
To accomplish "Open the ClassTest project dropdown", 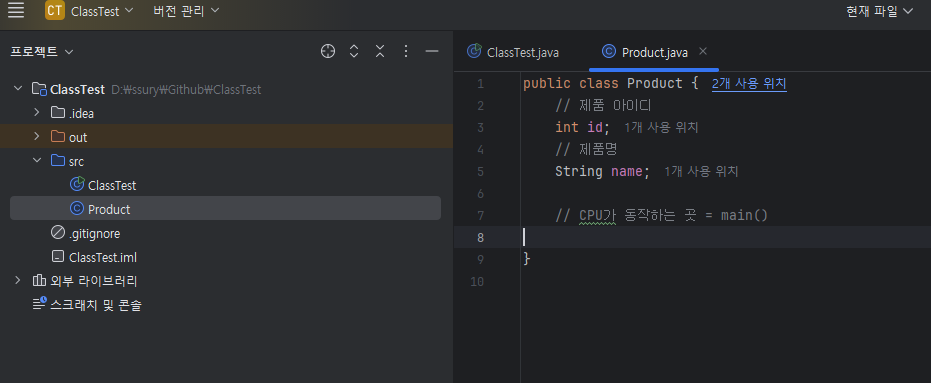I will (x=102, y=11).
